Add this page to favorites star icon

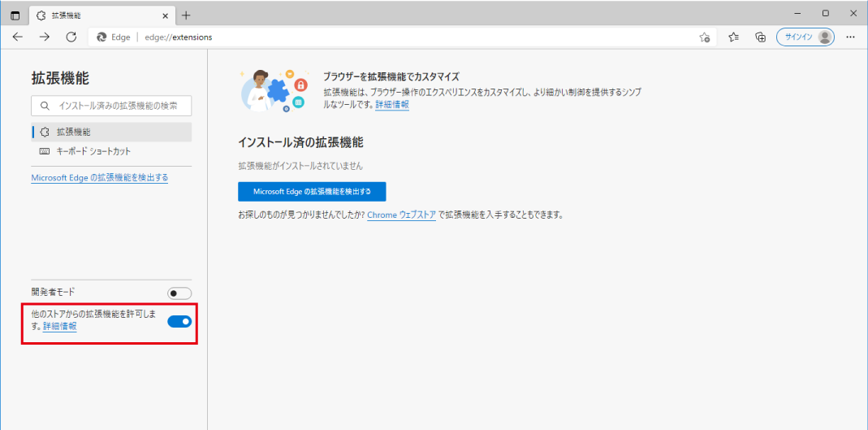(704, 37)
